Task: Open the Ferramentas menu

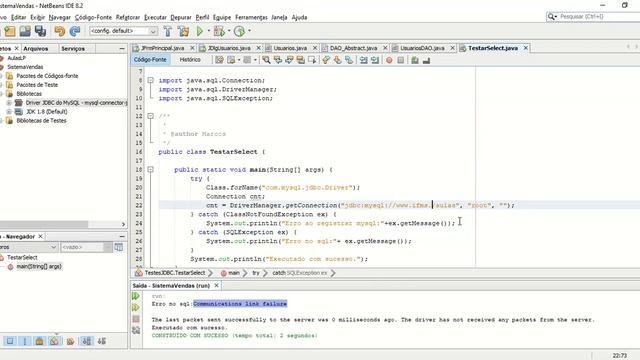Action: coord(251,18)
